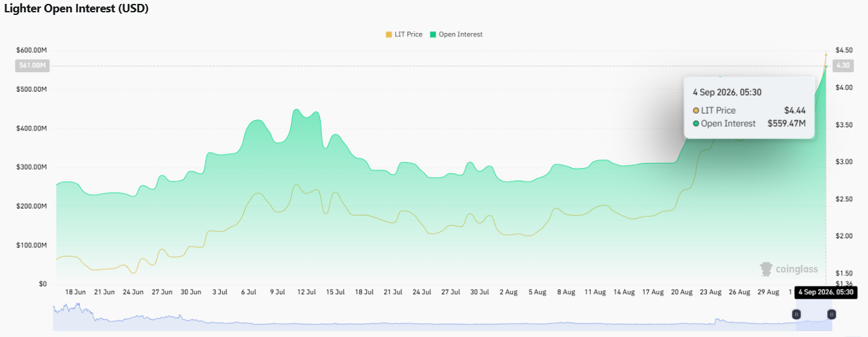Click the 29 Aug date label
Viewport: 868px width, 337px height.
tap(768, 292)
